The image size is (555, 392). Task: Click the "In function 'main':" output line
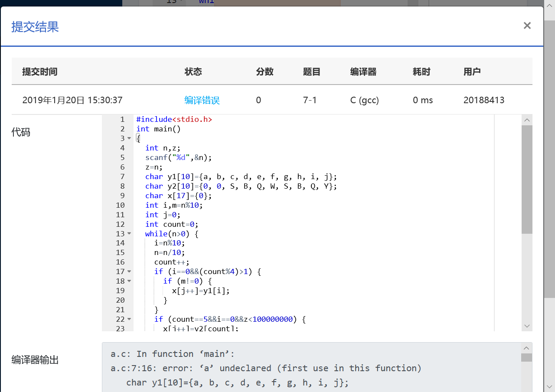[173, 354]
